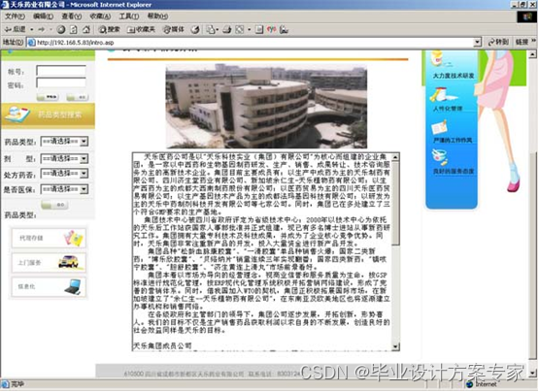Viewport: 539px width, 392px height.
Task: Click the 搜索 (Search) toolbar button
Action: (x=109, y=30)
